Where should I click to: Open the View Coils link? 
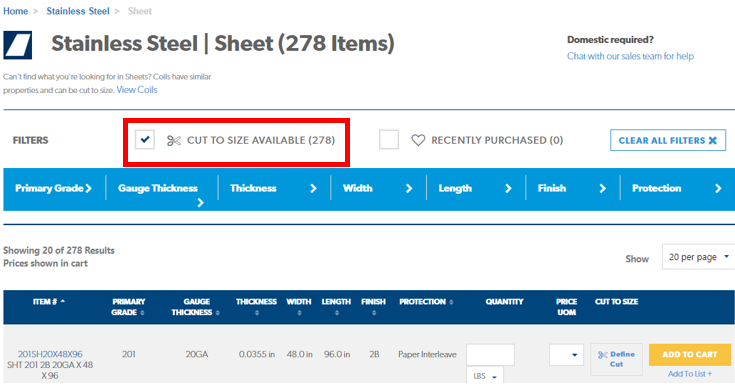(x=137, y=90)
